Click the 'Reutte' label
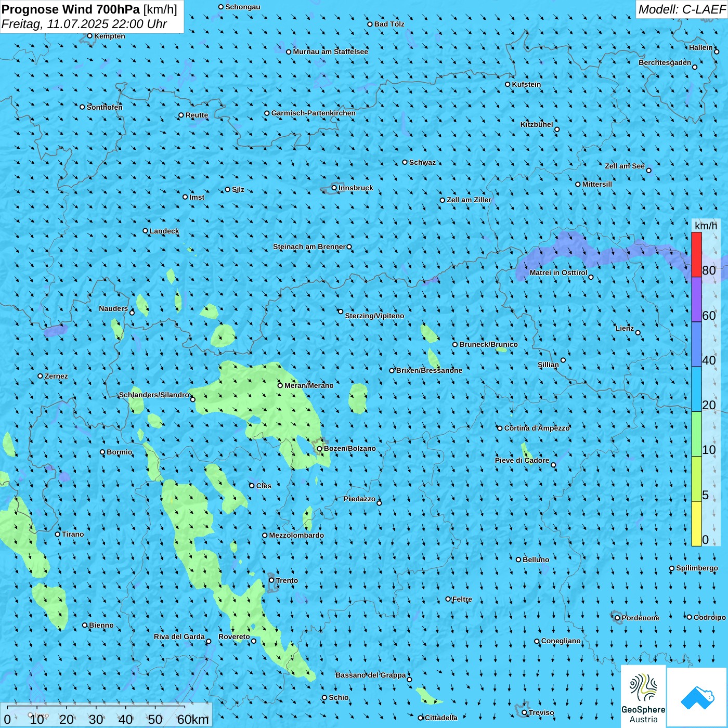728x728 pixels. tap(197, 115)
